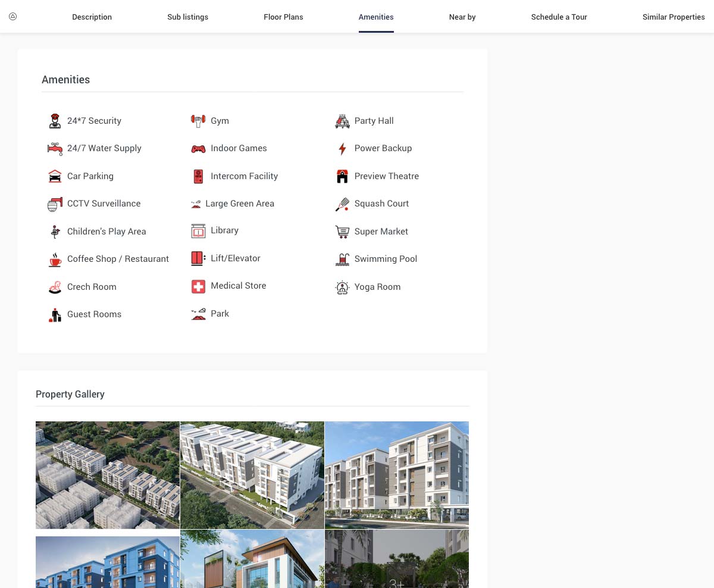This screenshot has width=714, height=588.
Task: Click the Squash Court racket icon
Action: click(x=342, y=204)
